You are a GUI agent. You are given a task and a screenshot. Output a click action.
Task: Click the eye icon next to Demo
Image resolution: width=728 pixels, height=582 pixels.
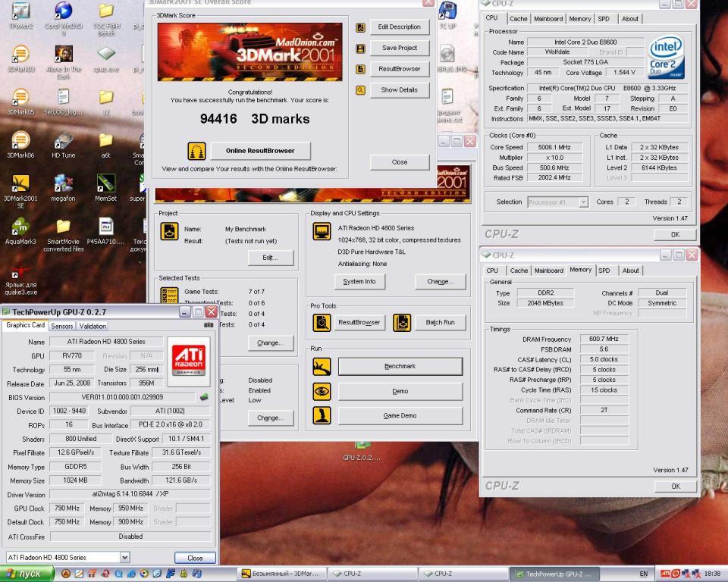(x=322, y=391)
